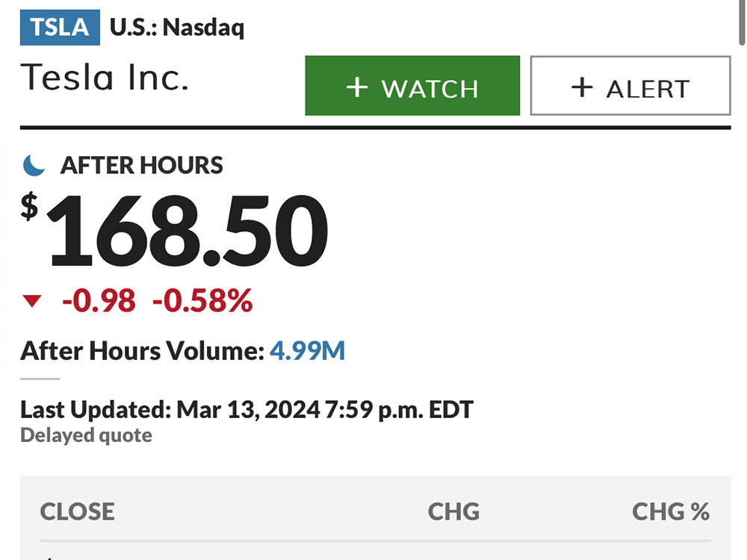747x560 pixels.
Task: Click the U.S.: Nasdaq exchange label
Action: click(x=177, y=27)
